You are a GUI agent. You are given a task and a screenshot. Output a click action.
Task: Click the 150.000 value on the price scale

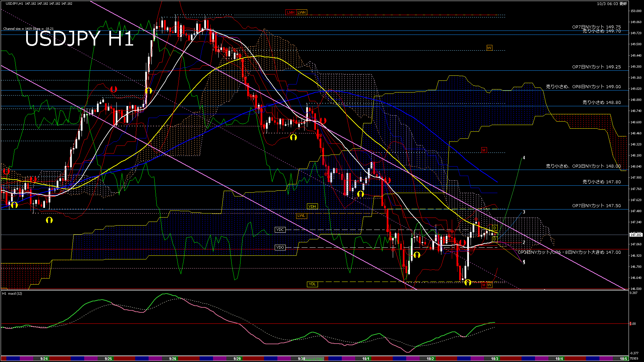click(636, 11)
